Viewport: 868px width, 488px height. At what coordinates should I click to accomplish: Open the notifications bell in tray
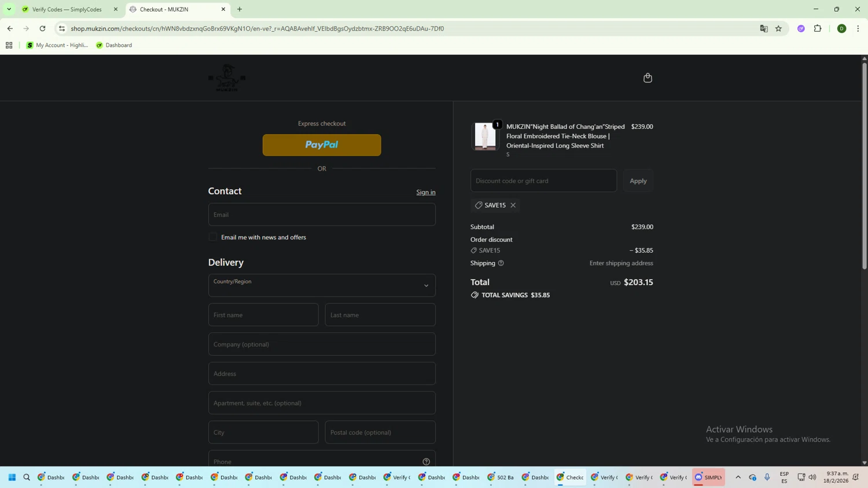856,478
